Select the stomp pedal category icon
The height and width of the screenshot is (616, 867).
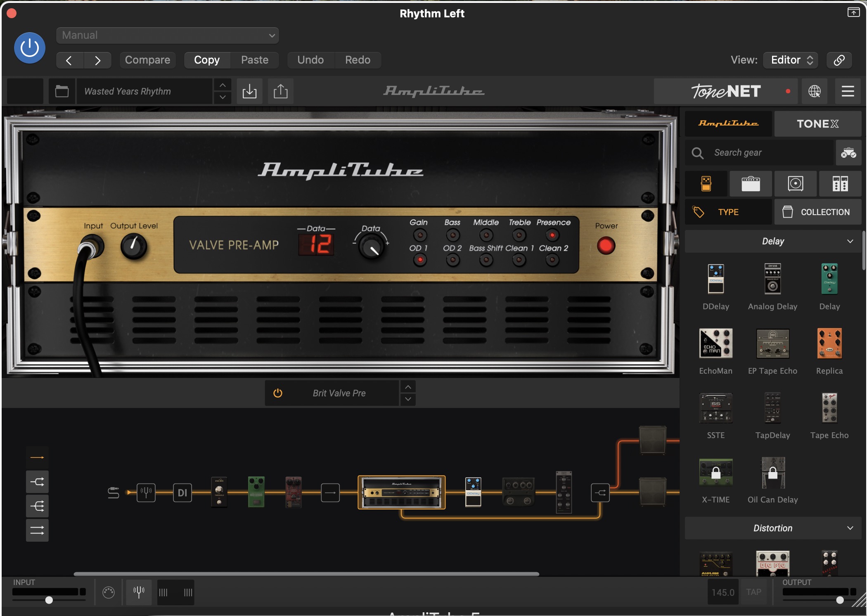(x=706, y=184)
